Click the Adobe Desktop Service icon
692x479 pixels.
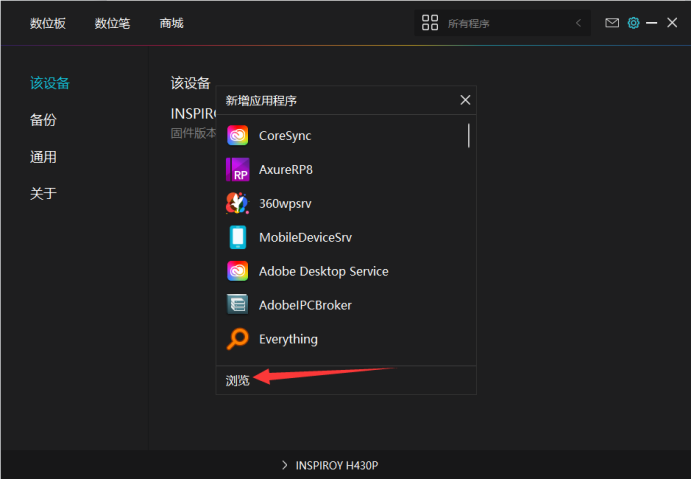click(x=237, y=271)
